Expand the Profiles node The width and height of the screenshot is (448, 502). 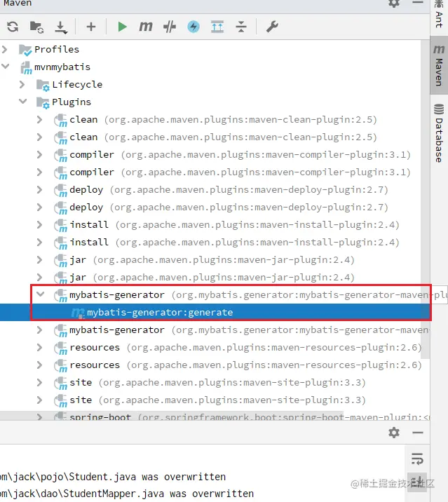[x=5, y=49]
